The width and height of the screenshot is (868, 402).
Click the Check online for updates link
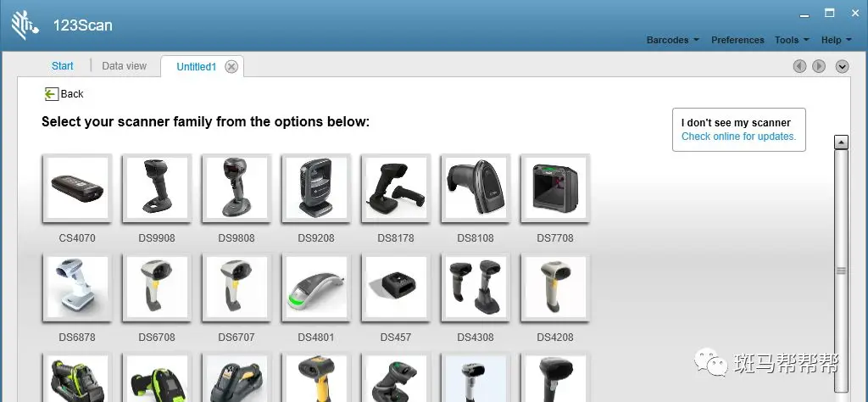tap(738, 137)
